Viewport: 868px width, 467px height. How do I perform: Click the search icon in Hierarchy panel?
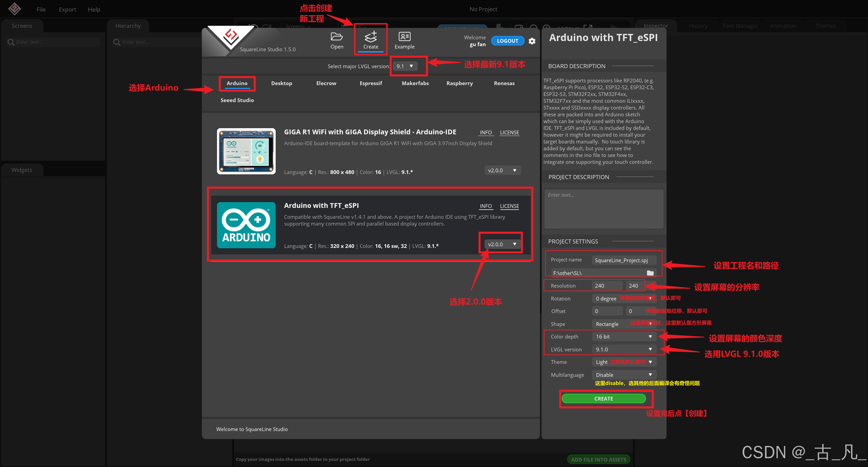[x=117, y=42]
